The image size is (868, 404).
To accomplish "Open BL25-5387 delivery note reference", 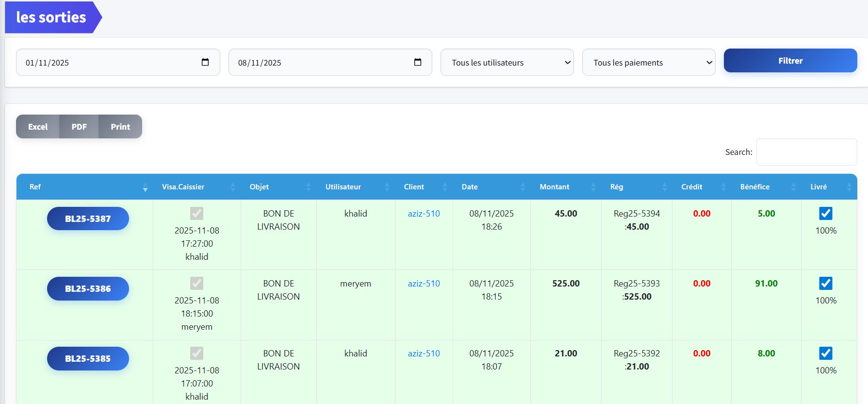I will [88, 219].
